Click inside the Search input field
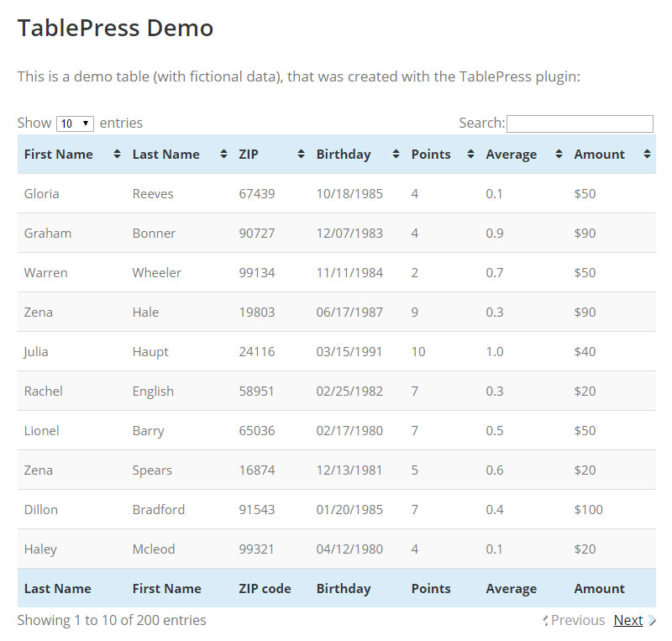 (x=580, y=123)
